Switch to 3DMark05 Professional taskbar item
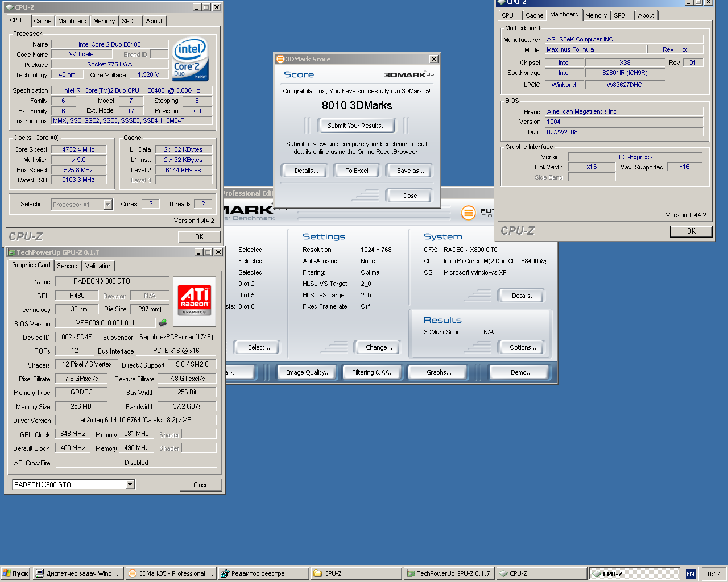The height and width of the screenshot is (582, 728). coord(171,573)
